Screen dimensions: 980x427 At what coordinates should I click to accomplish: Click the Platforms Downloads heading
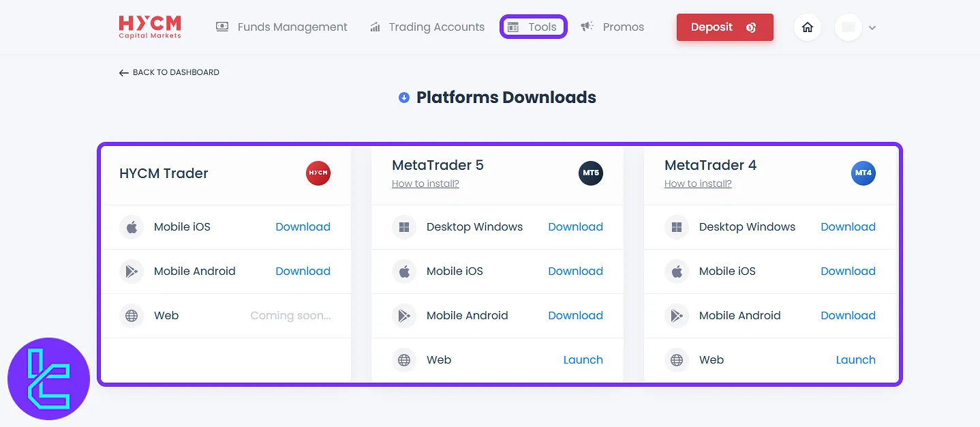click(x=506, y=98)
